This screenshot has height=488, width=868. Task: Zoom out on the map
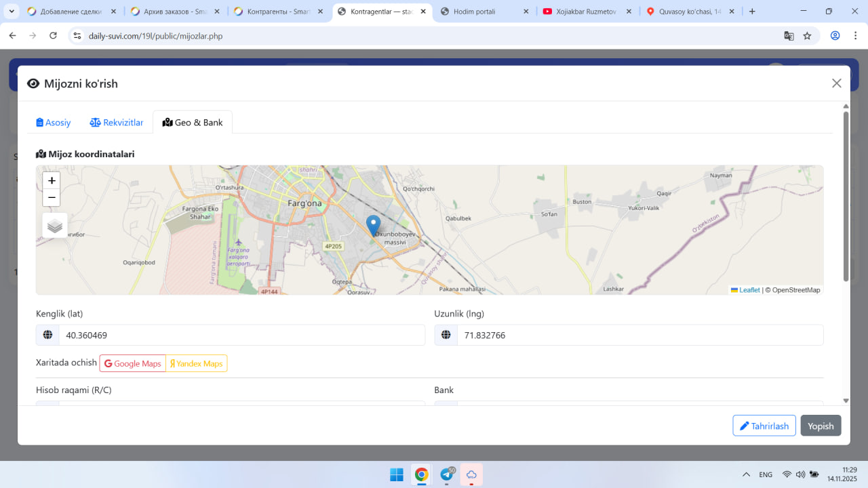tap(52, 198)
